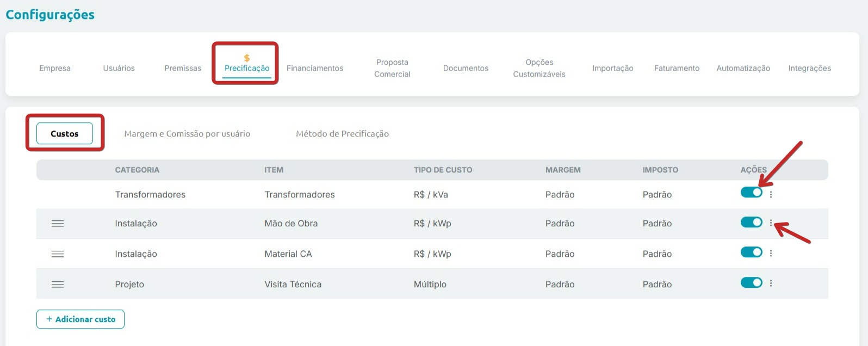Go to the Financiamentos tab
The width and height of the screenshot is (868, 346).
(x=315, y=68)
